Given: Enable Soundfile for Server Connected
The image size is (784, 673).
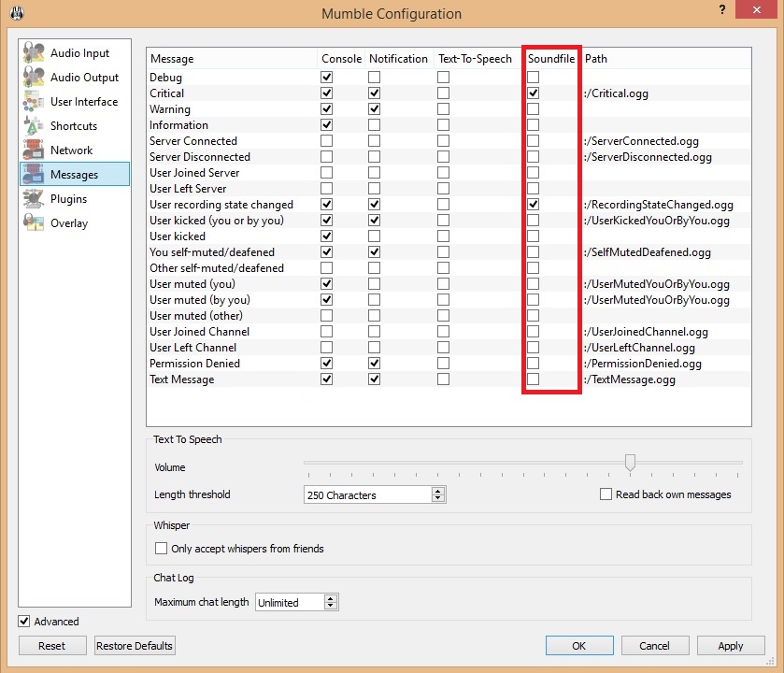Looking at the screenshot, I should click(x=533, y=140).
